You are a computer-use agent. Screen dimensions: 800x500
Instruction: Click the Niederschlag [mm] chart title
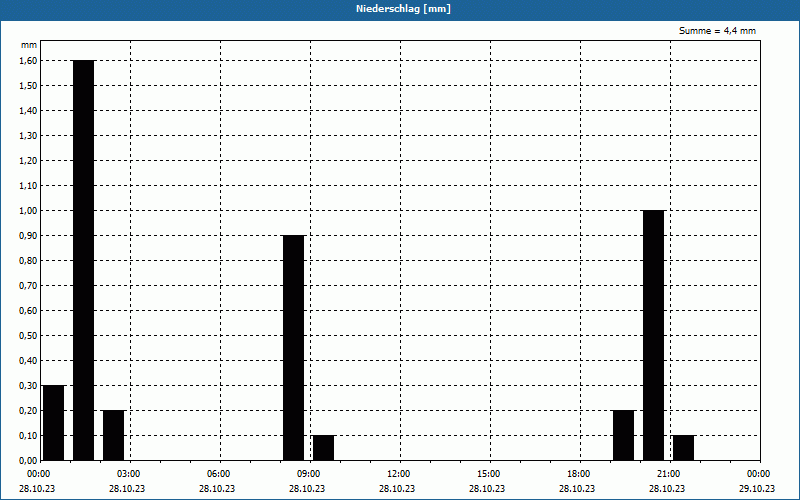point(403,9)
